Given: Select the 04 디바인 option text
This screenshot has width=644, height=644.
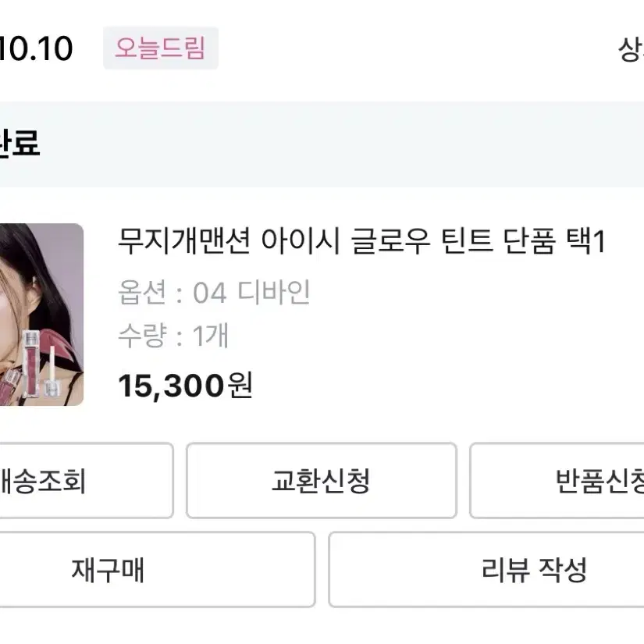Looking at the screenshot, I should 251,294.
